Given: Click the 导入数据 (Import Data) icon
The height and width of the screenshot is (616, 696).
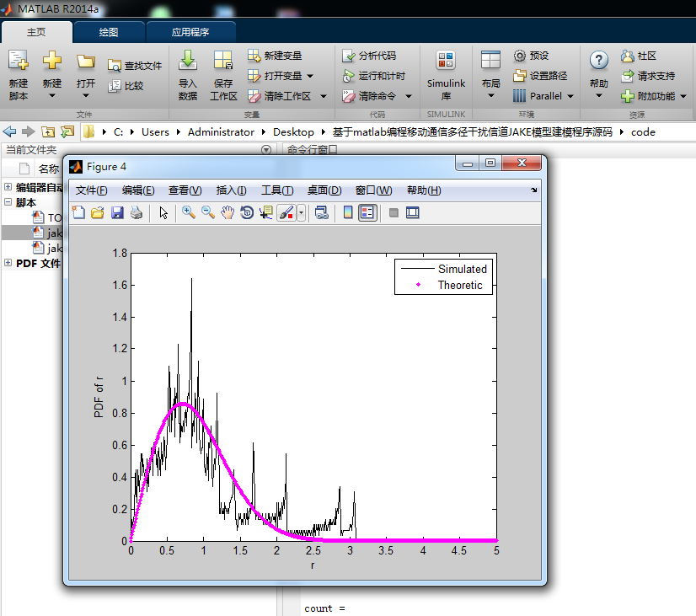Looking at the screenshot, I should click(x=188, y=75).
